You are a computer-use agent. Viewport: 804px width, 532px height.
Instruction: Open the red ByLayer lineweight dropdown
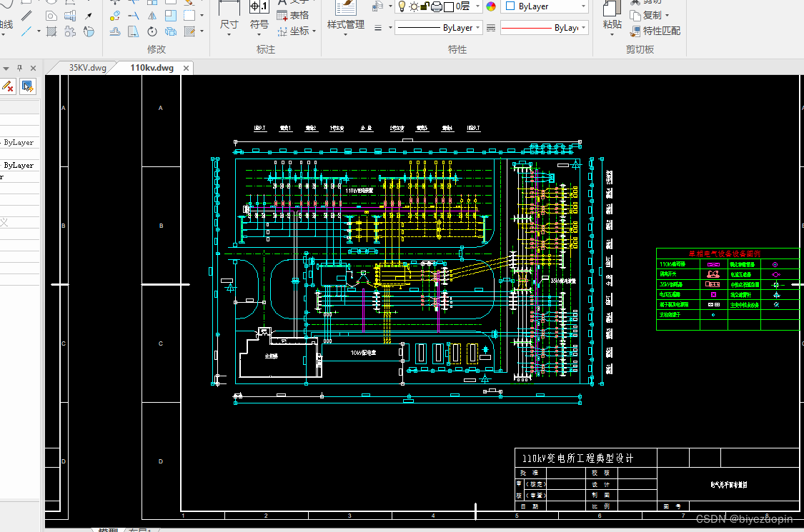click(544, 28)
